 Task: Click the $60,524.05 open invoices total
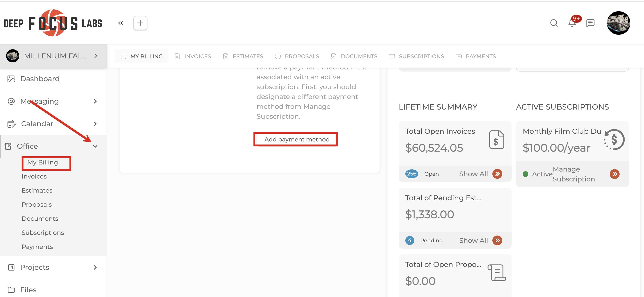tap(434, 148)
